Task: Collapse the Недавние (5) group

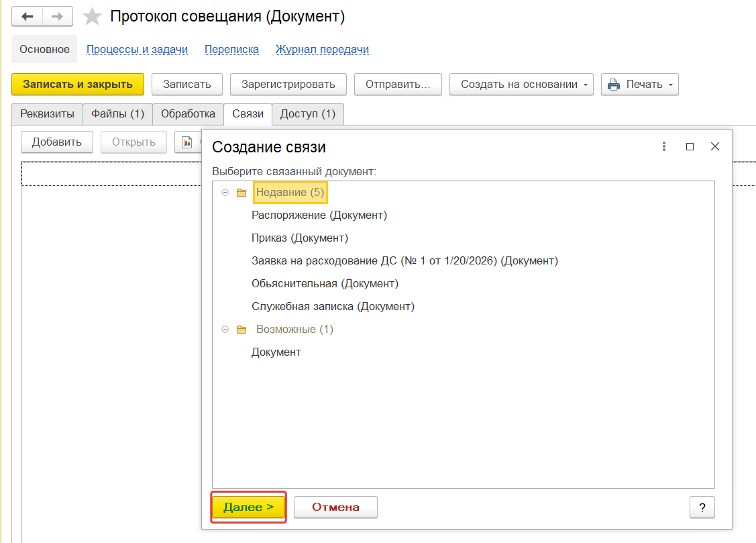Action: pyautogui.click(x=225, y=193)
